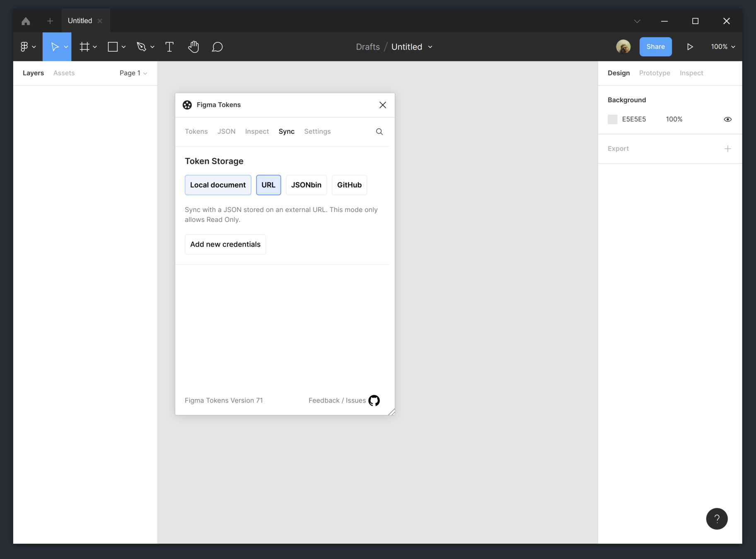Switch to the Design tab
This screenshot has height=559, width=756.
tap(618, 73)
